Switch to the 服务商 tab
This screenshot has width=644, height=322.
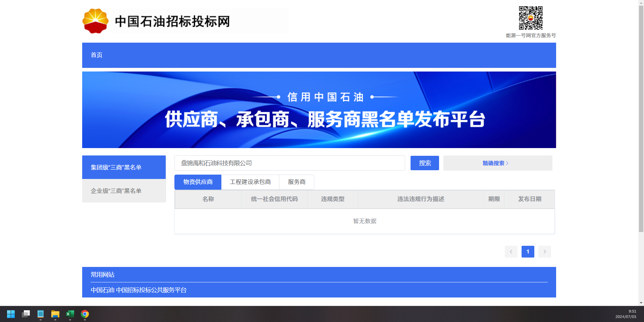(297, 182)
